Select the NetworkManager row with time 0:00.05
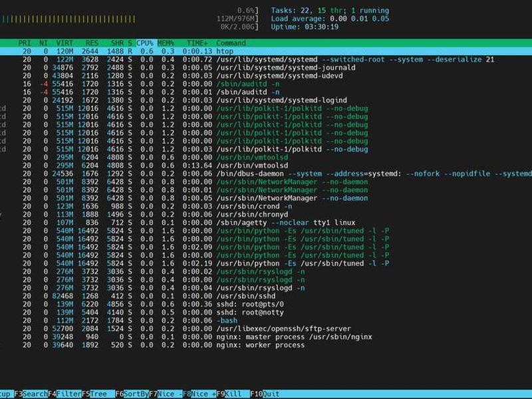Screen dimensions: 532x399 [x=266, y=198]
